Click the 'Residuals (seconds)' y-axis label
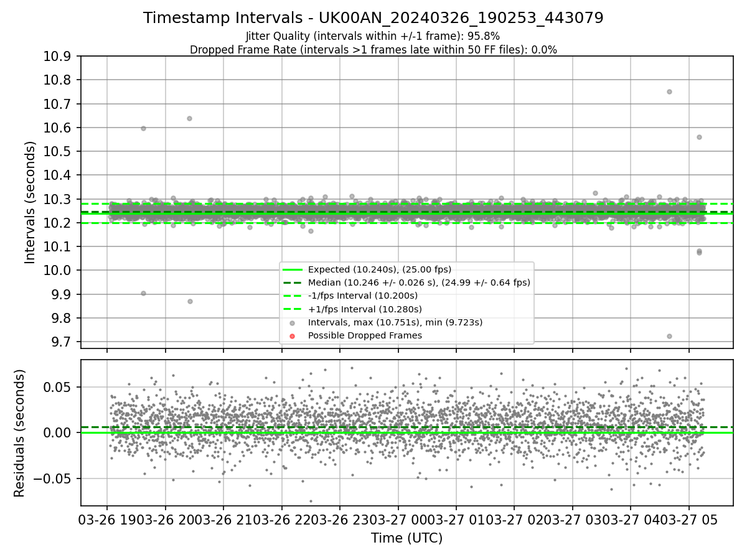The width and height of the screenshot is (747, 560). coord(20,433)
